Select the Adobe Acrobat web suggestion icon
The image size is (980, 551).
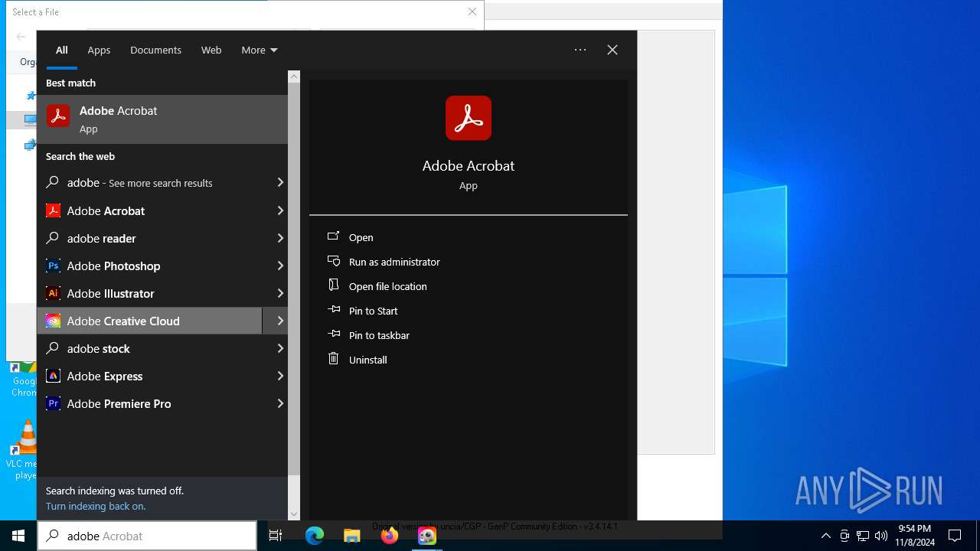(53, 210)
